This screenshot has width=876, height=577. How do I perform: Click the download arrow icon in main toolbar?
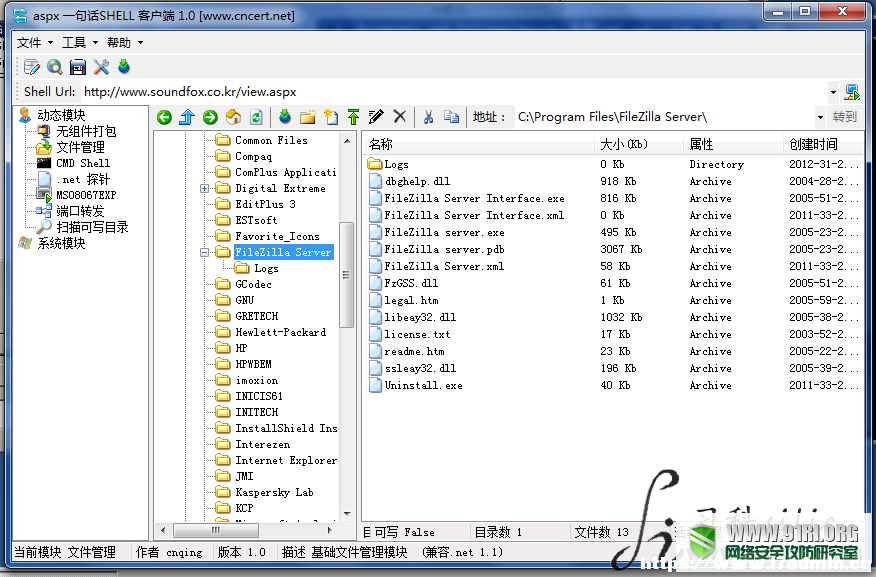coord(124,67)
